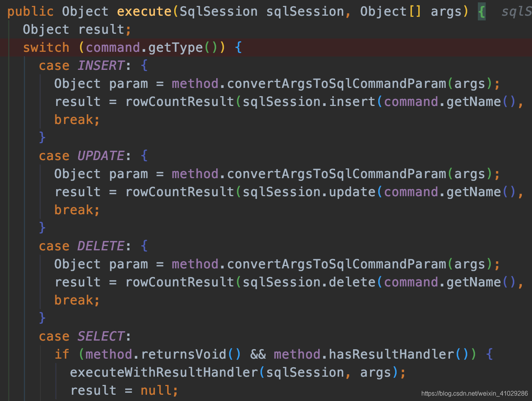The image size is (532, 401).
Task: Select the "INSERT" case constant
Action: pos(101,66)
